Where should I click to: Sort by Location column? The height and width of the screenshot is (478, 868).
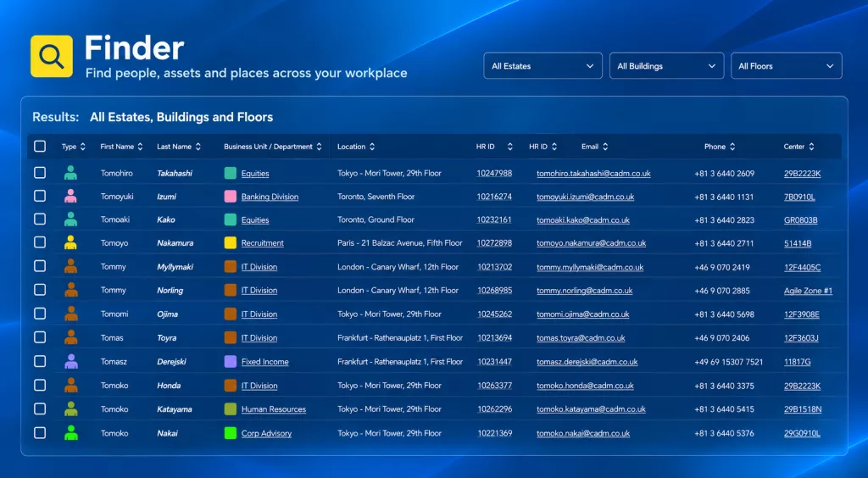tap(372, 147)
